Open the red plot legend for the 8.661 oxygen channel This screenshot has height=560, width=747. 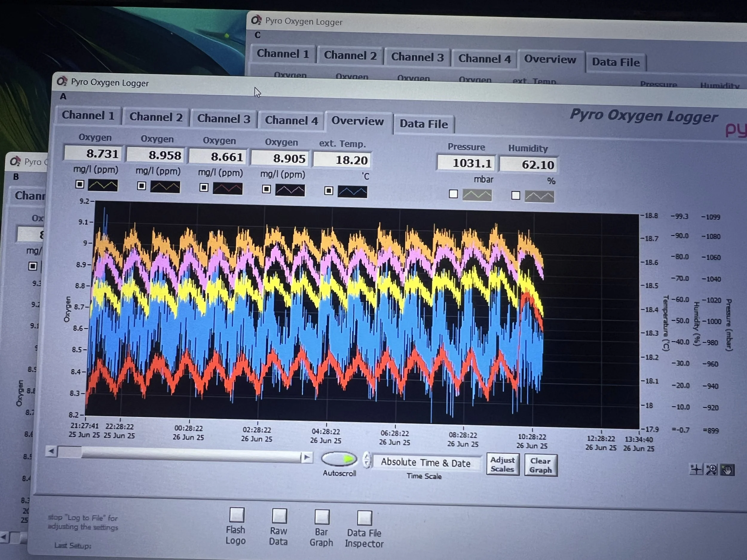228,188
